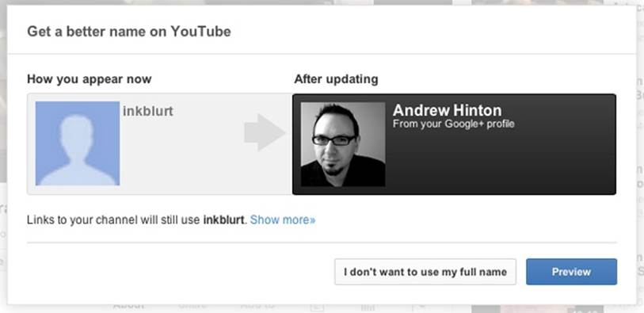Viewport: 644px width, 313px height.
Task: Click the Get a better name on YouTube title
Action: [129, 31]
